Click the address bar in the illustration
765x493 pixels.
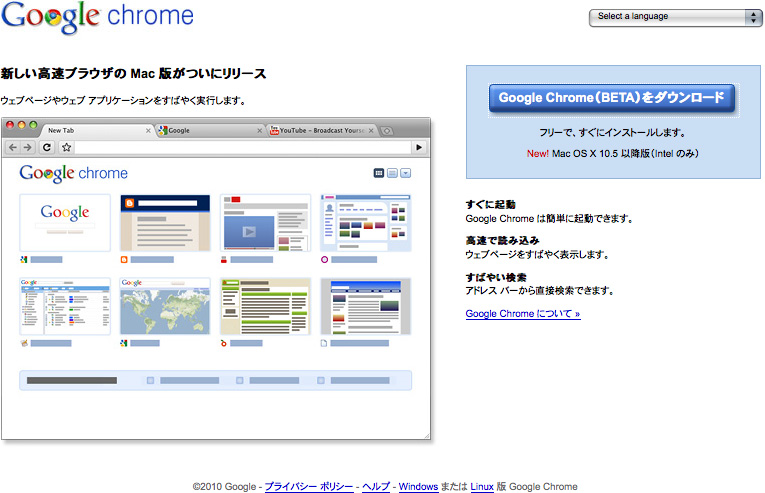242,147
